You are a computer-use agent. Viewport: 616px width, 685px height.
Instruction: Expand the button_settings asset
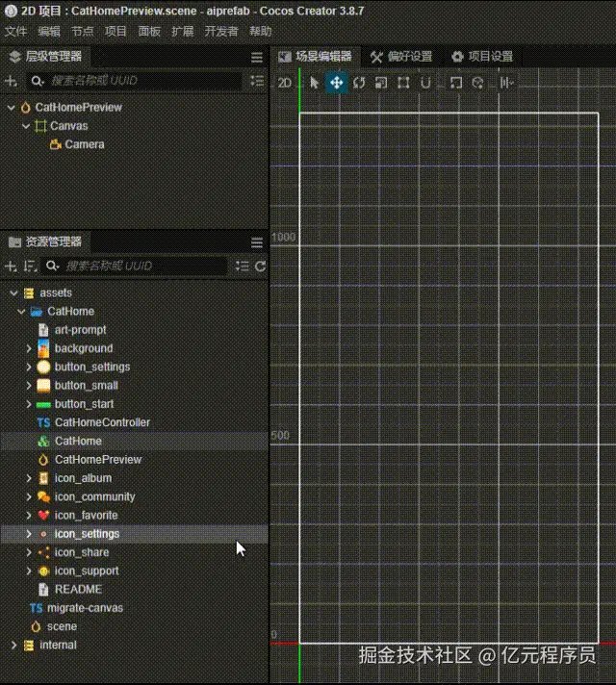point(29,367)
